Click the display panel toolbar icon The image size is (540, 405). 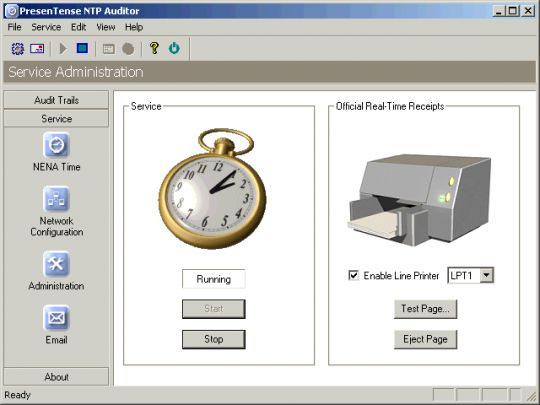(x=37, y=49)
